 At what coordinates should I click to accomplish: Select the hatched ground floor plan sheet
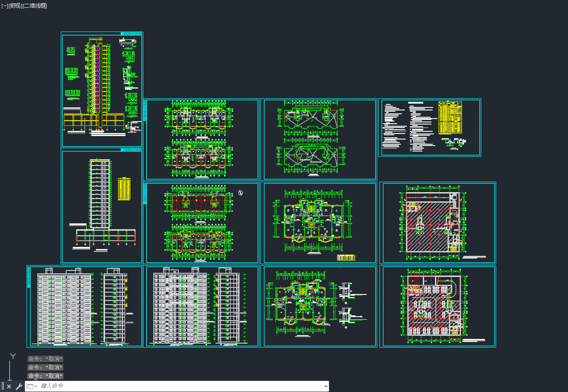(438, 223)
